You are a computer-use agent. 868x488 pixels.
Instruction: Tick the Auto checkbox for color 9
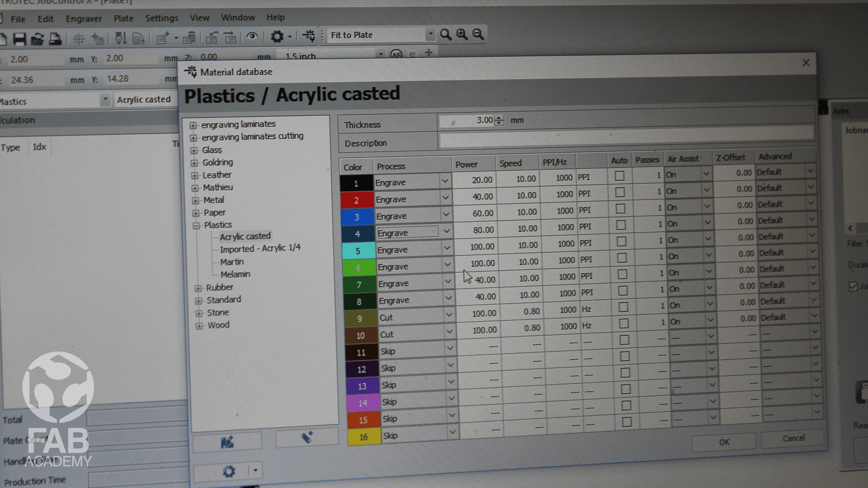tap(623, 307)
